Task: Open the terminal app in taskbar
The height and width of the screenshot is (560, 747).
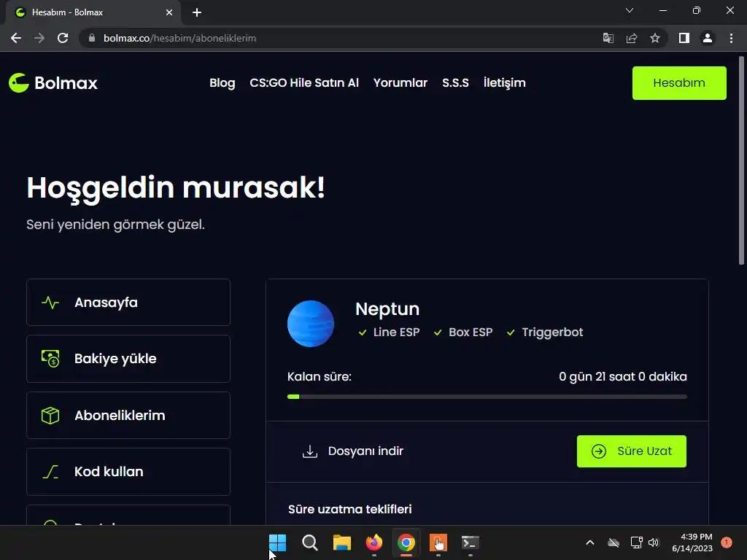Action: [x=471, y=542]
